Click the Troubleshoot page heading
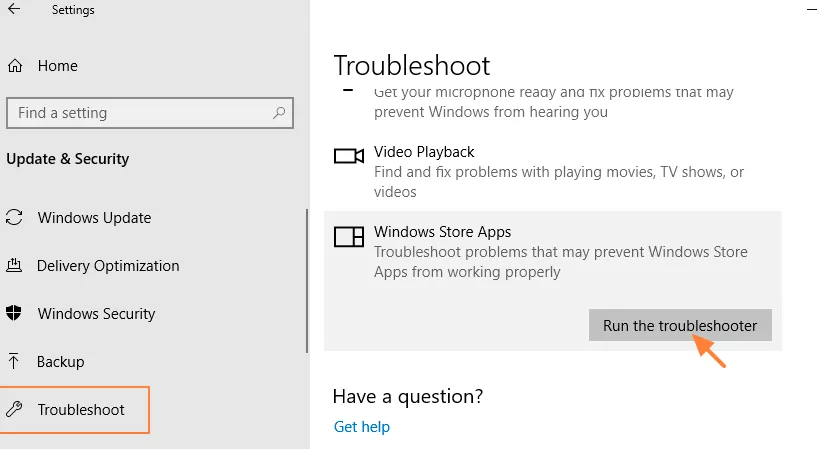This screenshot has width=829, height=449. (412, 66)
